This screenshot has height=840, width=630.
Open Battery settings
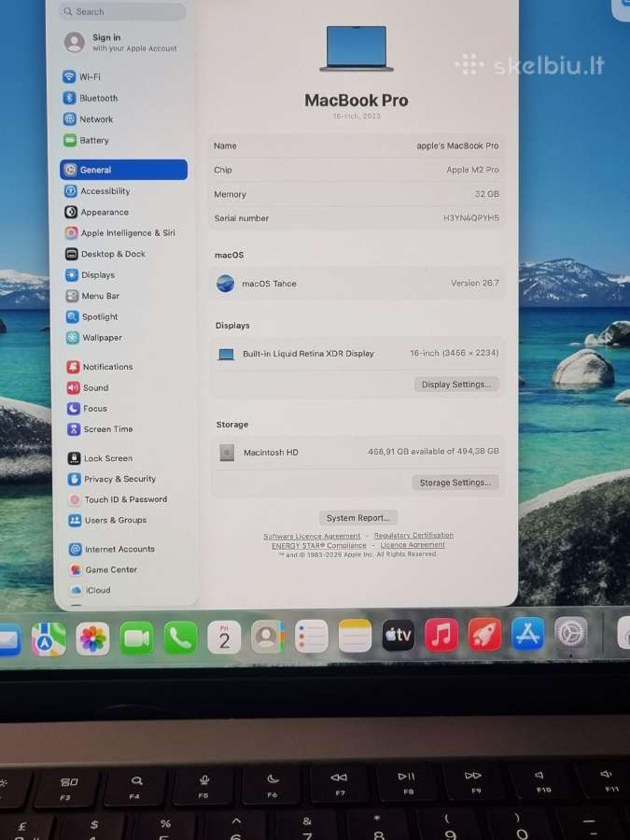(86, 140)
